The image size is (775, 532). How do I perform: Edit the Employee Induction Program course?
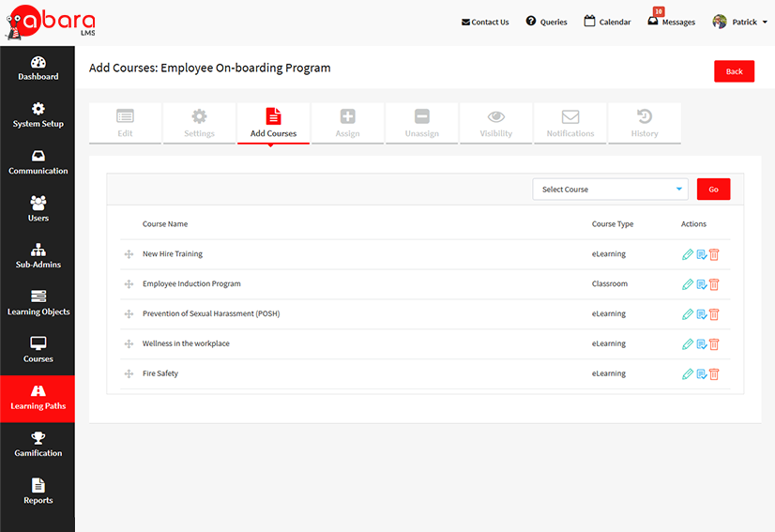[688, 284]
